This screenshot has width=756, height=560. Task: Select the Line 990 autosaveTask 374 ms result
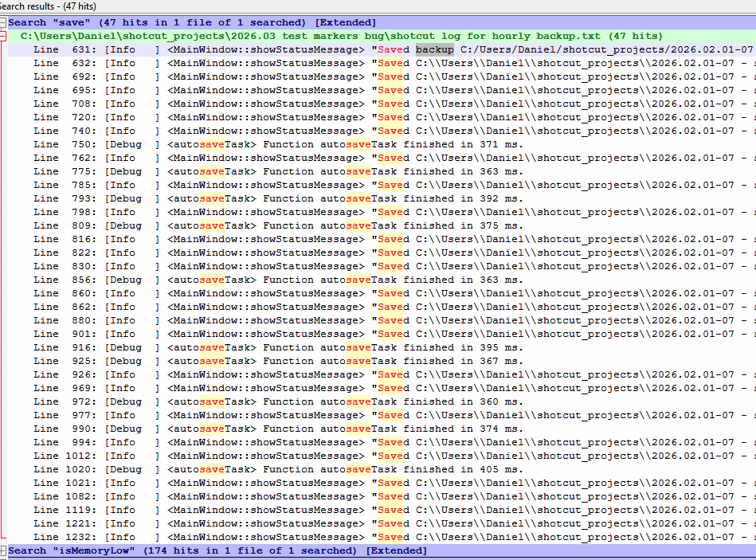tap(319, 429)
